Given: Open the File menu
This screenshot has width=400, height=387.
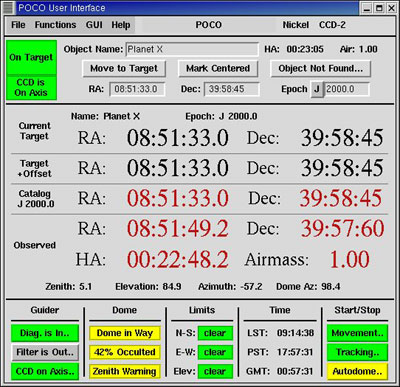Looking at the screenshot, I should 18,25.
